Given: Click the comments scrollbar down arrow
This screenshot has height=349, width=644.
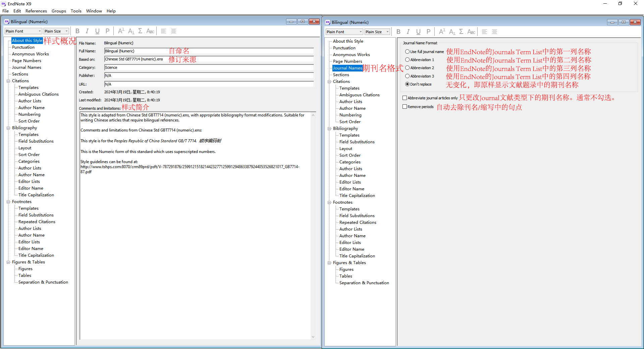Looking at the screenshot, I should tap(313, 337).
